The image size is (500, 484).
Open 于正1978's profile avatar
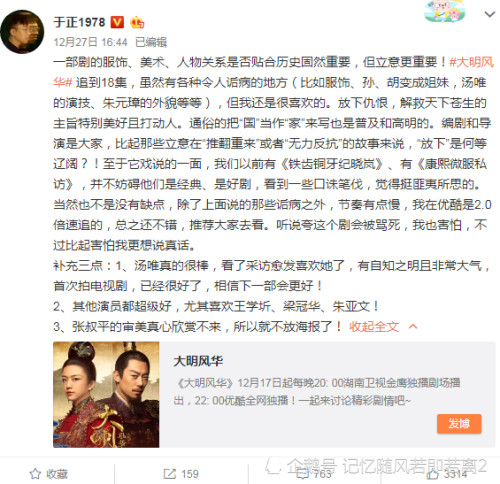click(22, 32)
